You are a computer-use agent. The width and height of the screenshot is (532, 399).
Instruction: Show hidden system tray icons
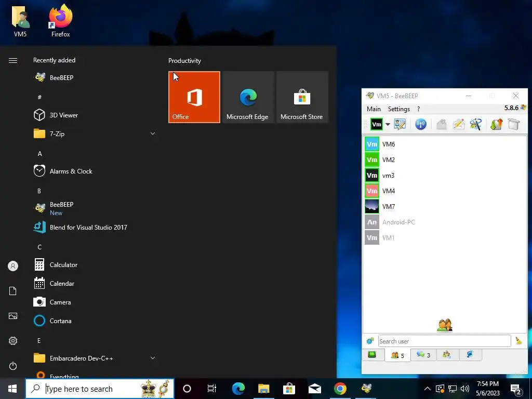(x=428, y=389)
